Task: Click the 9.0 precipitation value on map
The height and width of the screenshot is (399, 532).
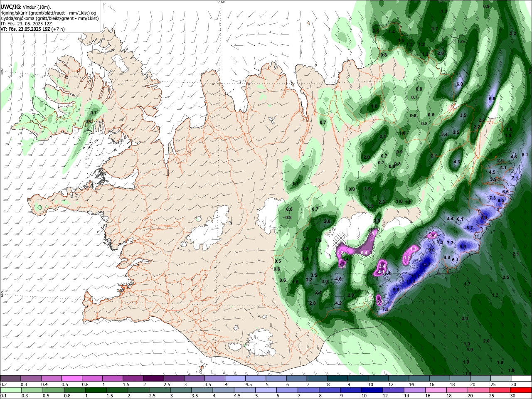Action: pos(431,250)
